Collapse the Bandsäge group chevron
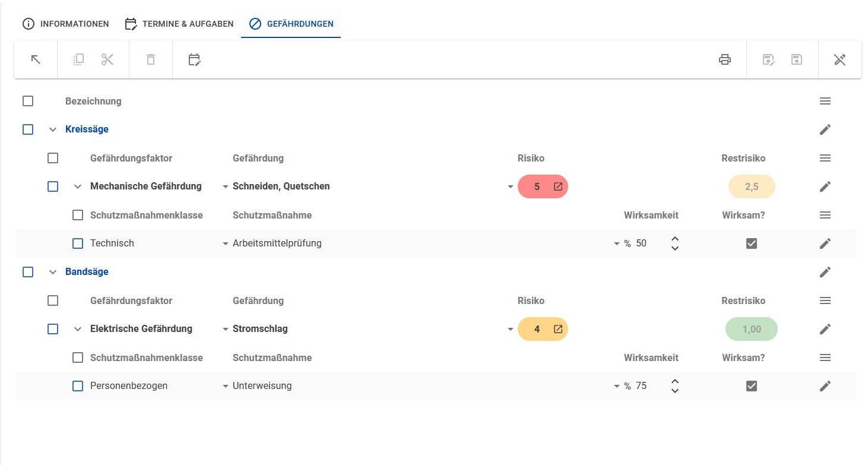868x465 pixels. 53,272
